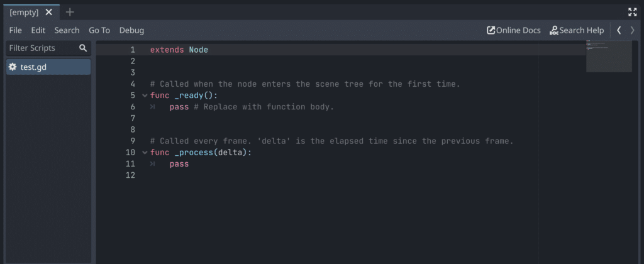The height and width of the screenshot is (264, 644).
Task: Click into the Filter Scripts field
Action: (41, 48)
